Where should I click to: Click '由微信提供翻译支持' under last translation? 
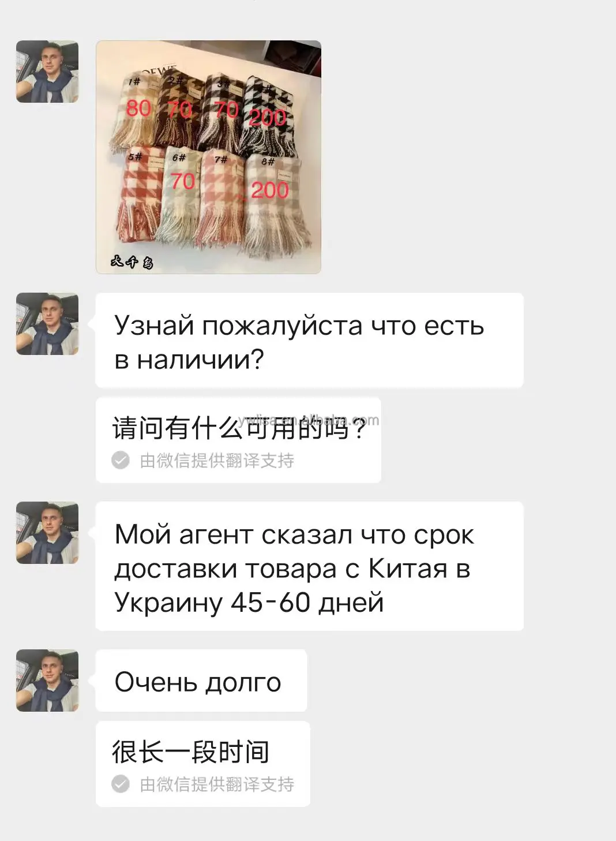pos(217,784)
